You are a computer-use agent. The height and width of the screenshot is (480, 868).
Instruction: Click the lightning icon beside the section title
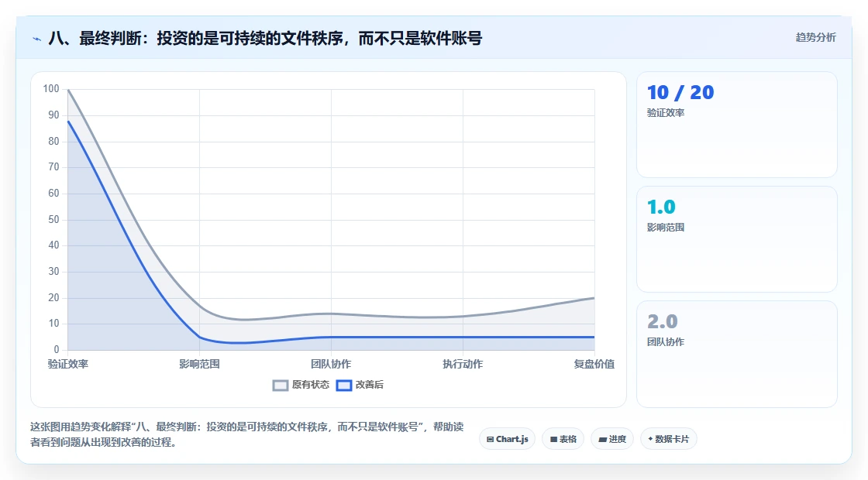point(37,39)
